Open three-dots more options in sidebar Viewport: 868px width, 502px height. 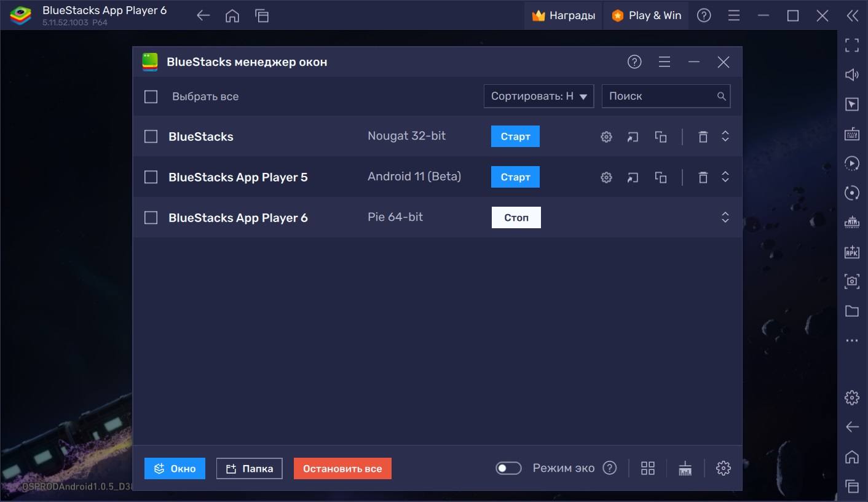[x=852, y=340]
